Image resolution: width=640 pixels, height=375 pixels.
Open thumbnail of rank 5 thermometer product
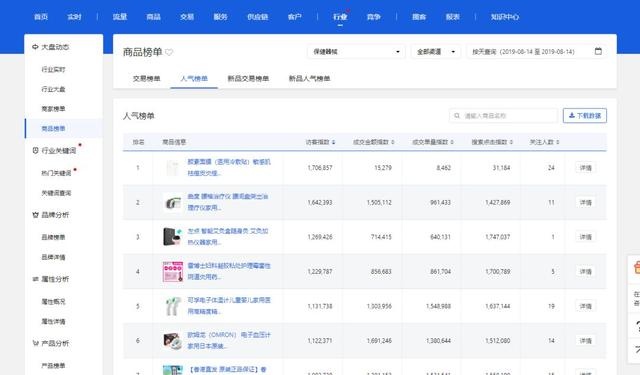pos(173,306)
